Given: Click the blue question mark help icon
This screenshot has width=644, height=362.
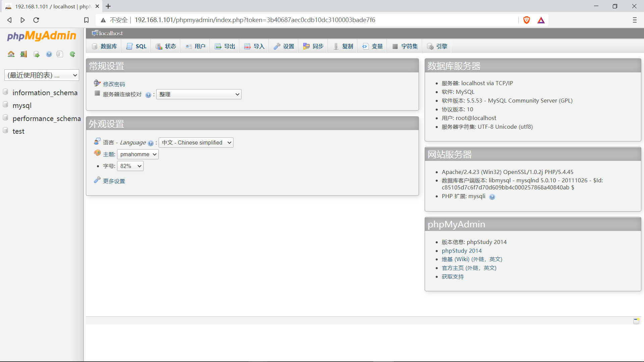Looking at the screenshot, I should pos(49,54).
